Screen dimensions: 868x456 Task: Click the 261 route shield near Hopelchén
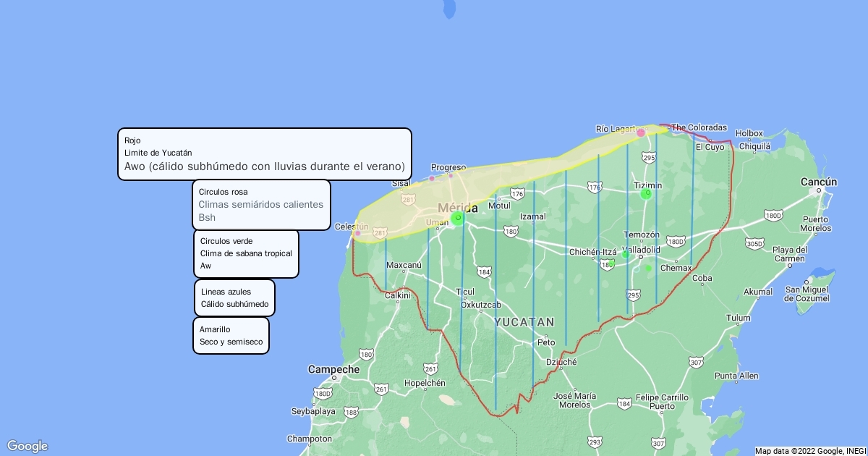pos(431,369)
